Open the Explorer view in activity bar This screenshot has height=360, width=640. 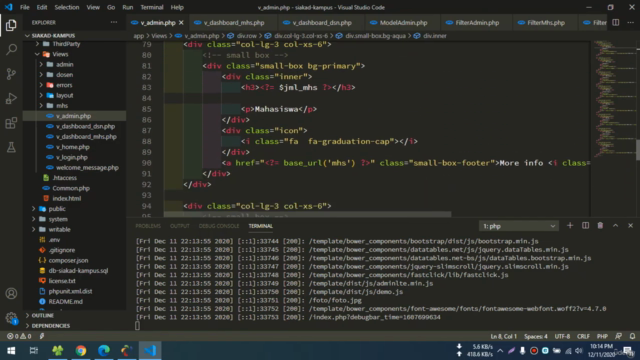[11, 25]
